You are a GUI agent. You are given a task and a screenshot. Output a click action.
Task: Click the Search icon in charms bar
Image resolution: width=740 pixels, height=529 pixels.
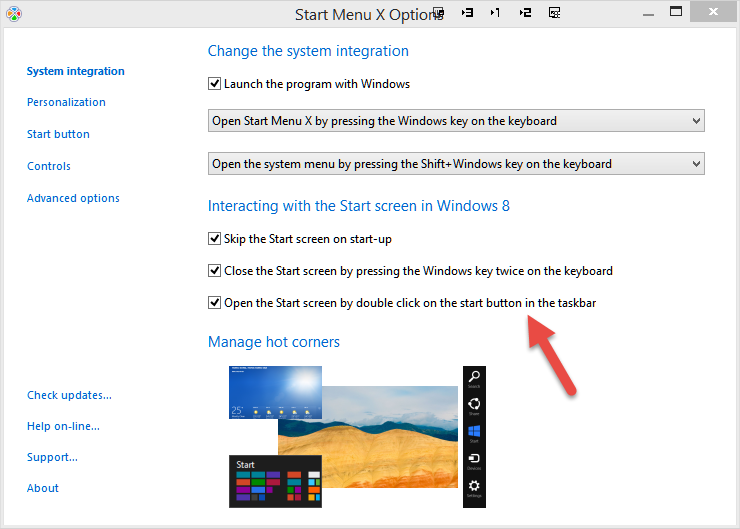[474, 377]
